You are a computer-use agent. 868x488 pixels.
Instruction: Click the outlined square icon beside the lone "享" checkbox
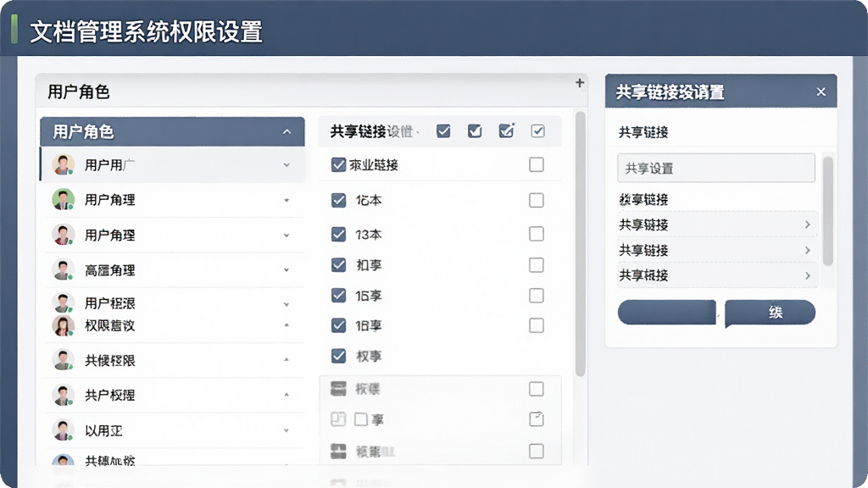(337, 419)
